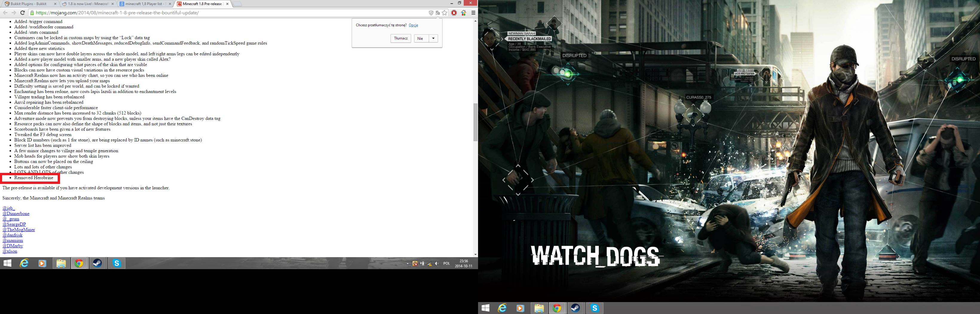Click the POL language indicator
This screenshot has height=314, width=980.
pos(447,263)
